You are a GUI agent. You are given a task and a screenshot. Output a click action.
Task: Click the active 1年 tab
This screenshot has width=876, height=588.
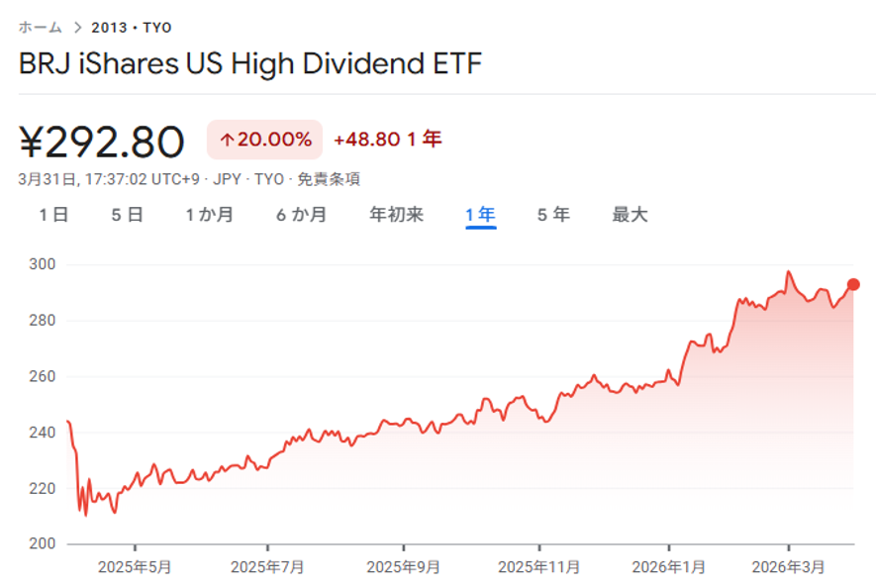click(x=480, y=215)
